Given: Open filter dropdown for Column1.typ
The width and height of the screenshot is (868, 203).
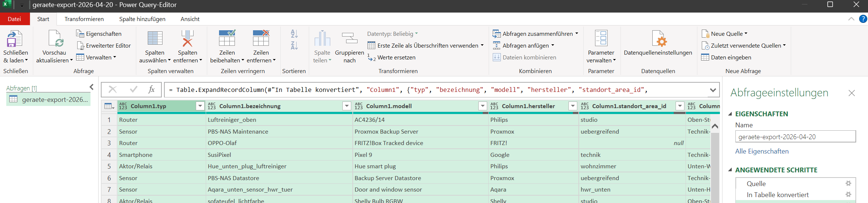Looking at the screenshot, I should point(200,106).
